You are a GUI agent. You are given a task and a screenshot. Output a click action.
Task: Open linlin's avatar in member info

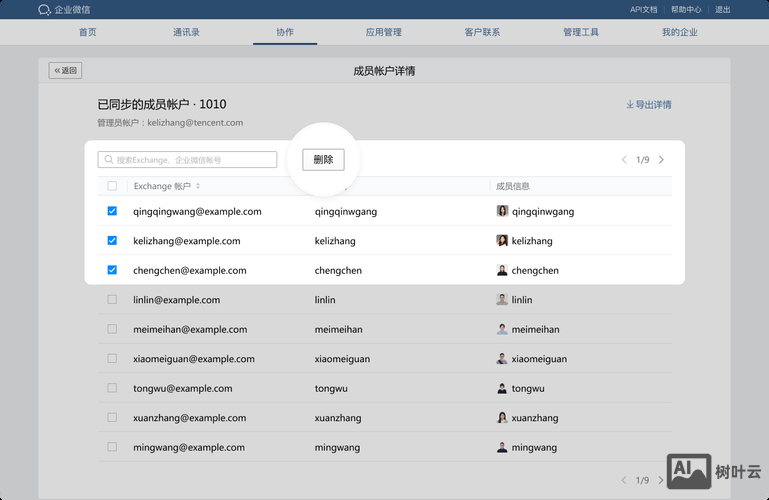(x=502, y=300)
